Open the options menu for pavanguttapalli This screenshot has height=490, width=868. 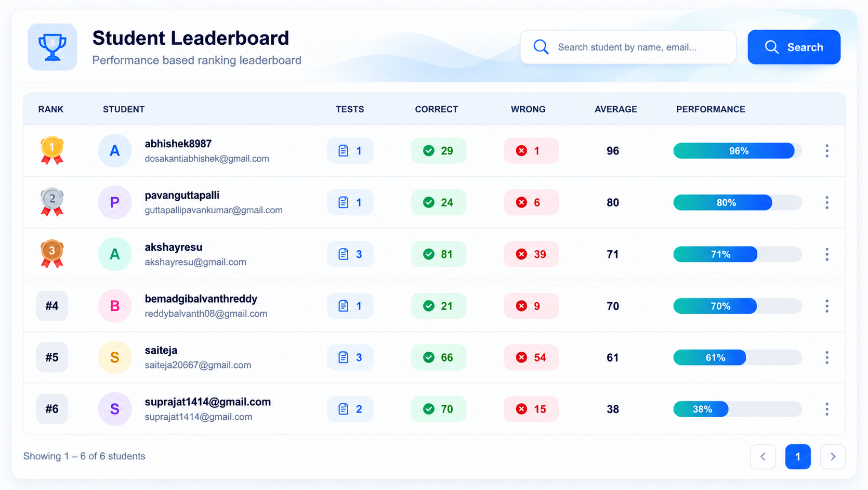point(826,202)
